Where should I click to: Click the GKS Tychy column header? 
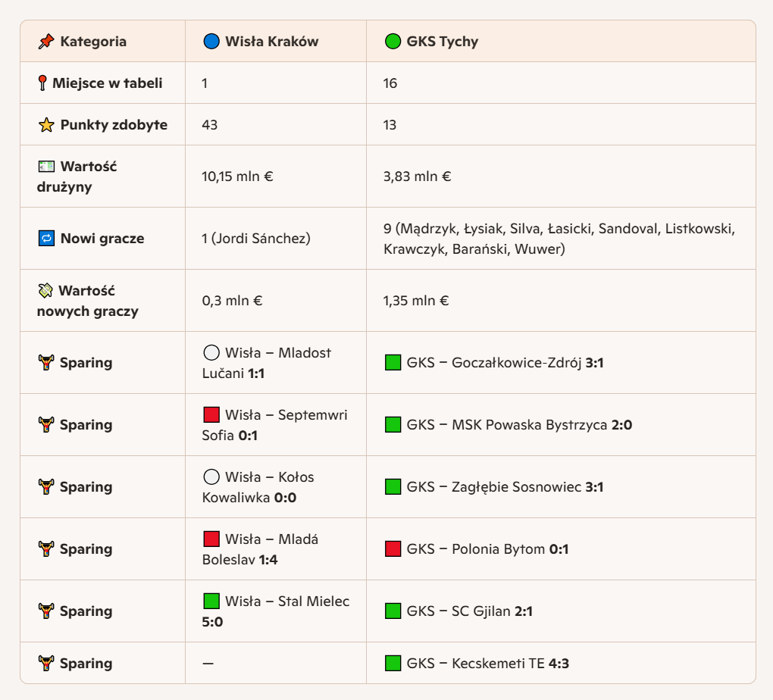click(442, 42)
